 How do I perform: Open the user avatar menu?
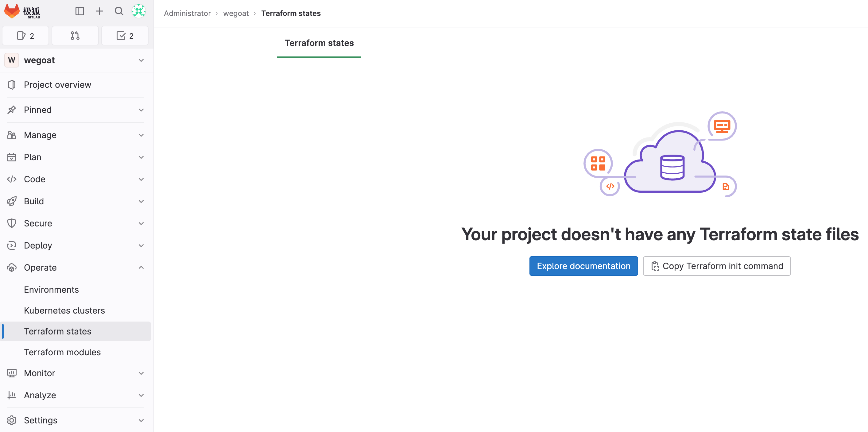coord(138,11)
